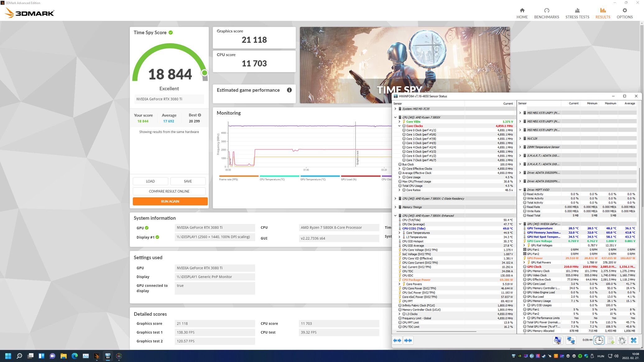This screenshot has height=362, width=644.
Task: Expand the Core VIDs tree node
Action: click(x=400, y=122)
